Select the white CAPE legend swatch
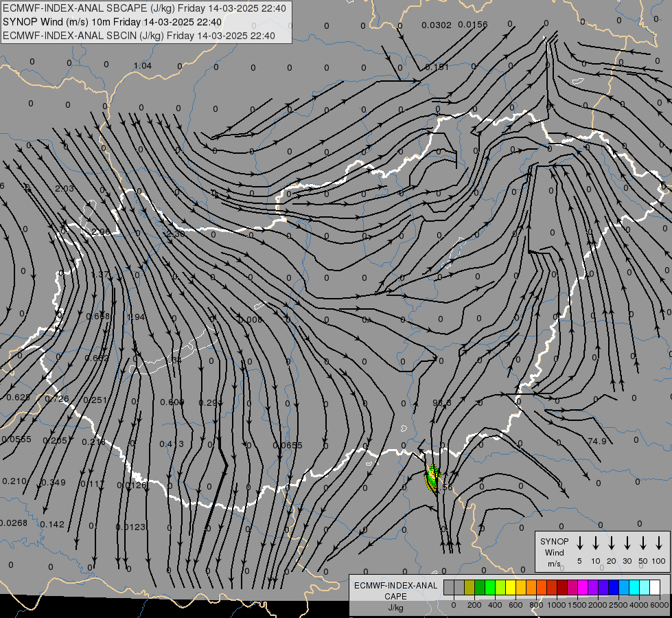This screenshot has width=672, height=618. point(655,587)
